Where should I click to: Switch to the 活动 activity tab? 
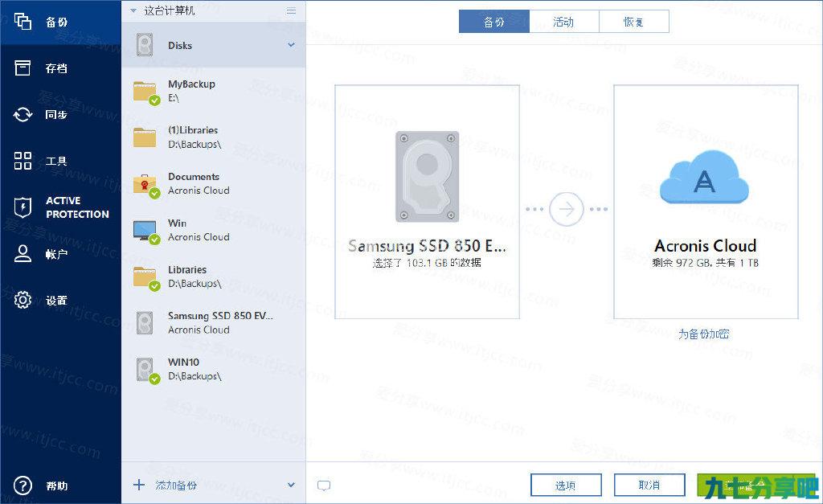[x=563, y=22]
